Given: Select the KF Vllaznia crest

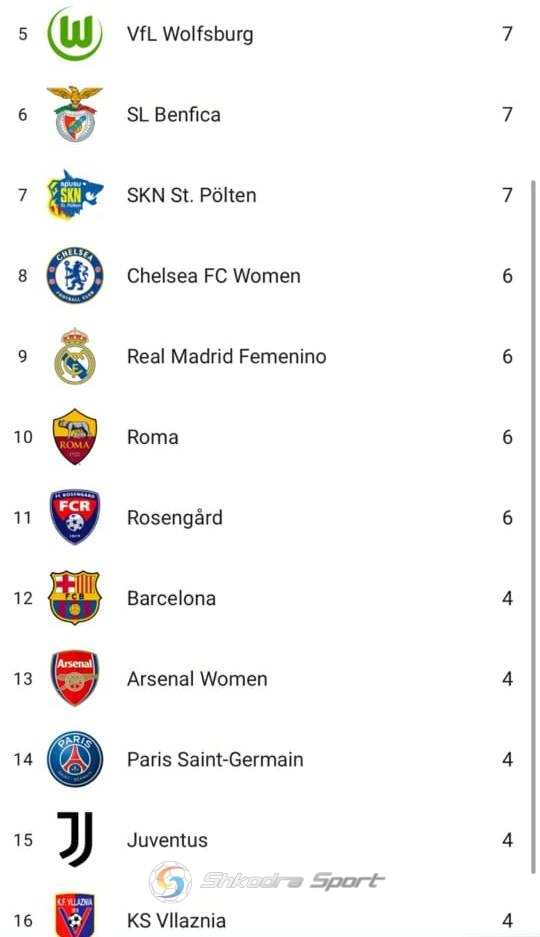Looking at the screenshot, I should (75, 915).
